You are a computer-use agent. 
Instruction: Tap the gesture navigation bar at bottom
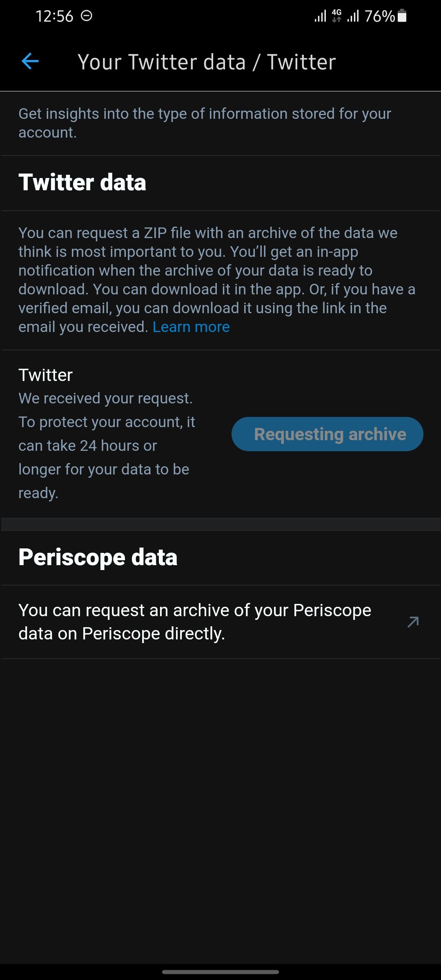pos(220,972)
